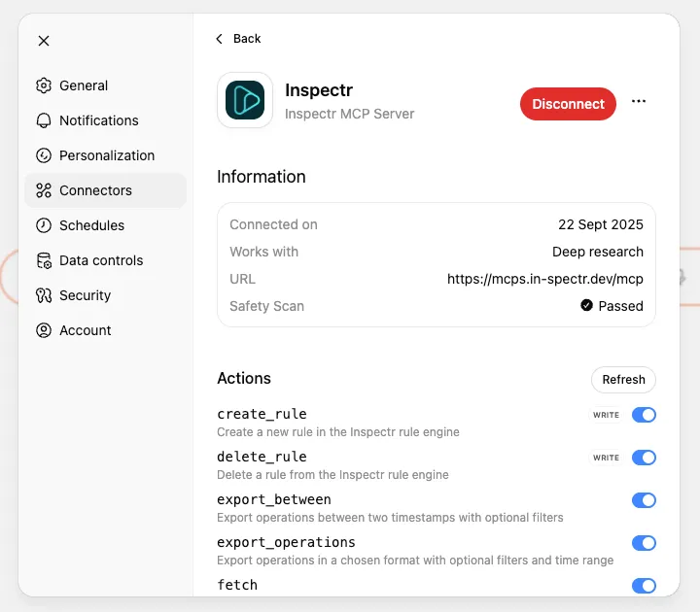
Task: Go back using the Back chevron
Action: 220,39
